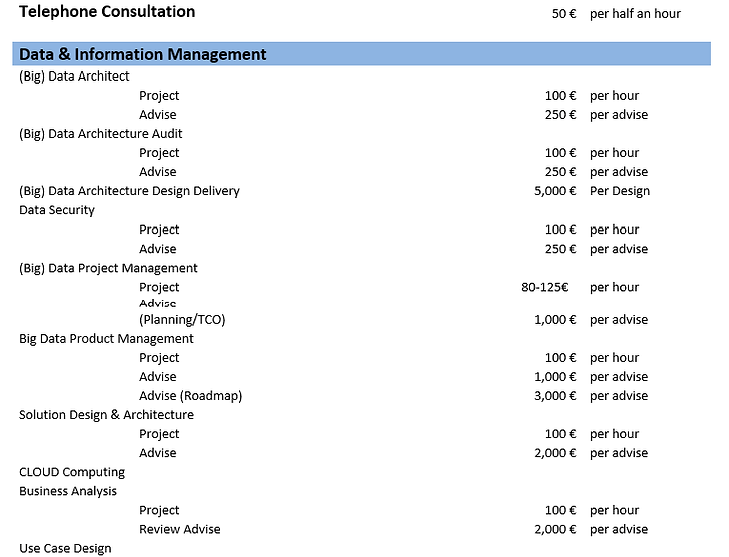Click 'Project' under Big Data Product Management

pyautogui.click(x=159, y=358)
